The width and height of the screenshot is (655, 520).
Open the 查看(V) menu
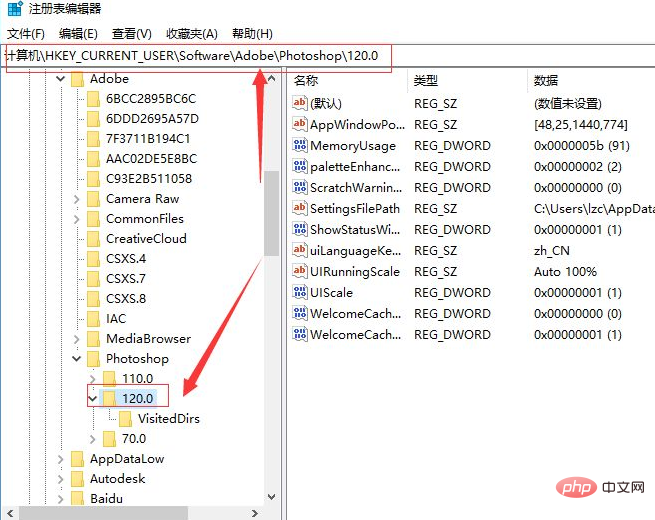pyautogui.click(x=132, y=33)
